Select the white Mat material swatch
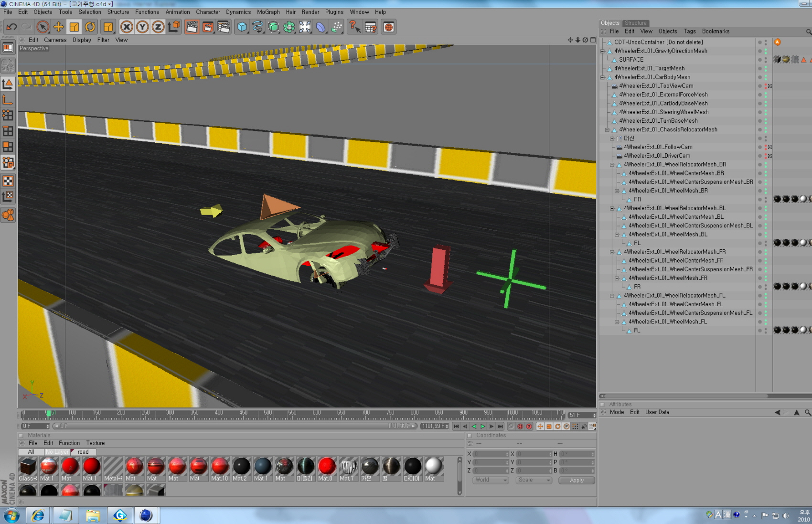 [433, 467]
